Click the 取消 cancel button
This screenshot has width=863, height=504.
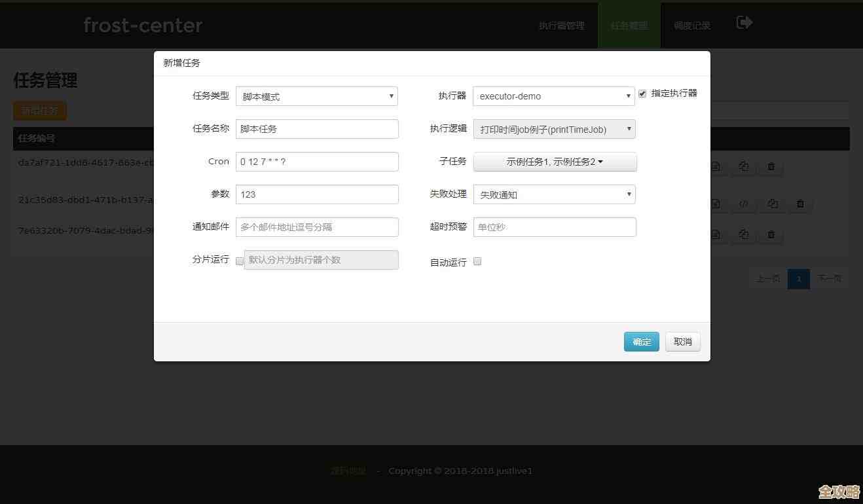(x=682, y=341)
